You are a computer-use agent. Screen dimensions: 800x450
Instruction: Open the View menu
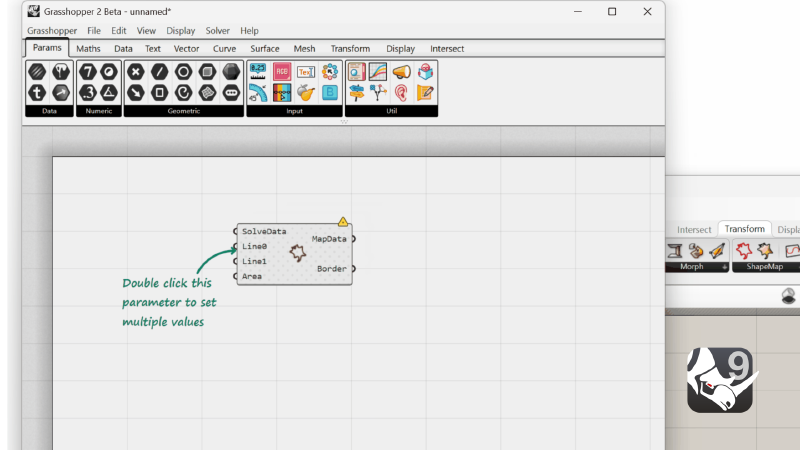click(x=146, y=31)
